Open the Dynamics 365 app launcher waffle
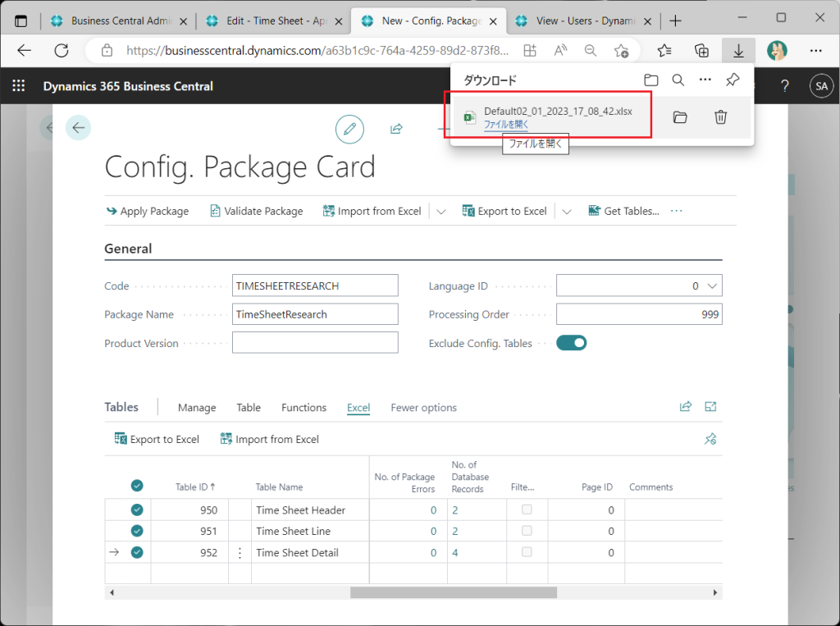 coord(19,86)
